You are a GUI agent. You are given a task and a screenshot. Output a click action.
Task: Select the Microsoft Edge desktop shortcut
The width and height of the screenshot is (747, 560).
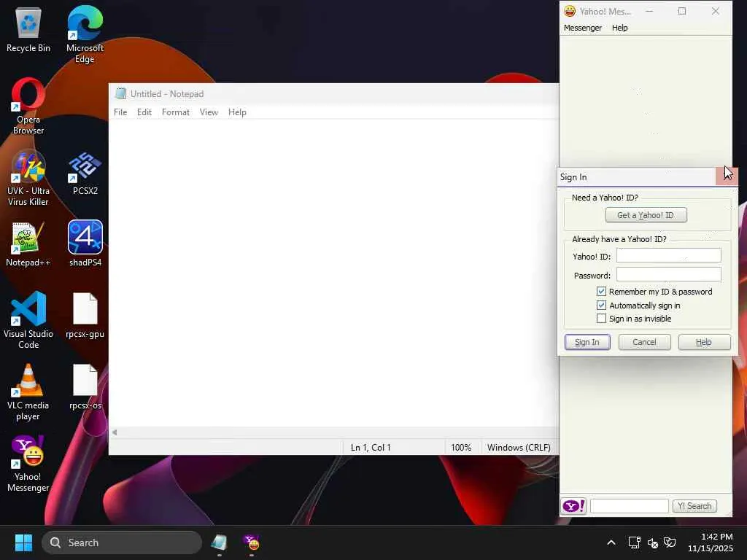[85, 34]
